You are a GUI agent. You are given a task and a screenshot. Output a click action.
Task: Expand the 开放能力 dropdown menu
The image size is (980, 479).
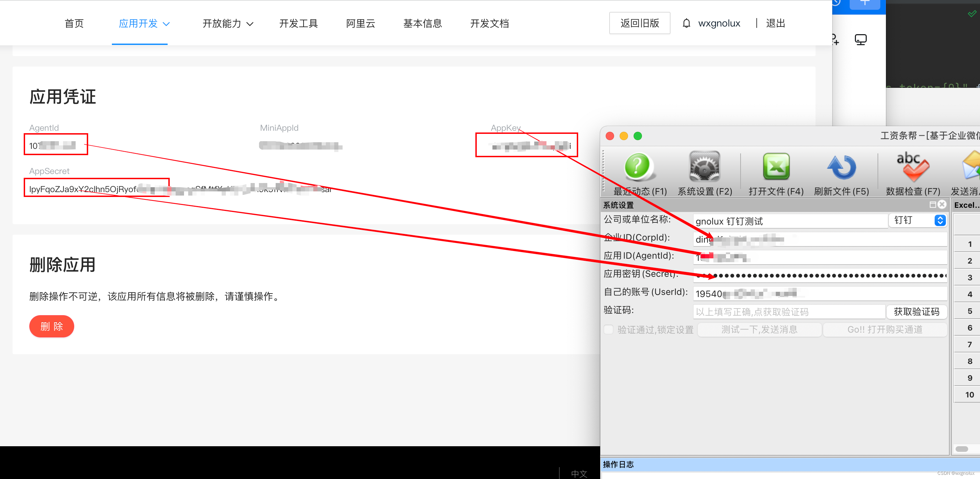(228, 24)
